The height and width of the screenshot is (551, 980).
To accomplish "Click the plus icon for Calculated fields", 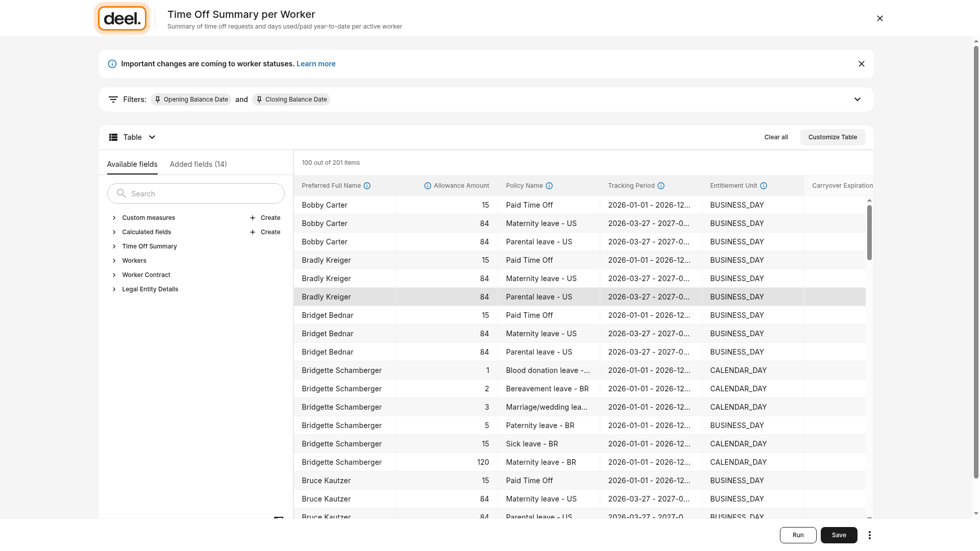I will coord(253,232).
